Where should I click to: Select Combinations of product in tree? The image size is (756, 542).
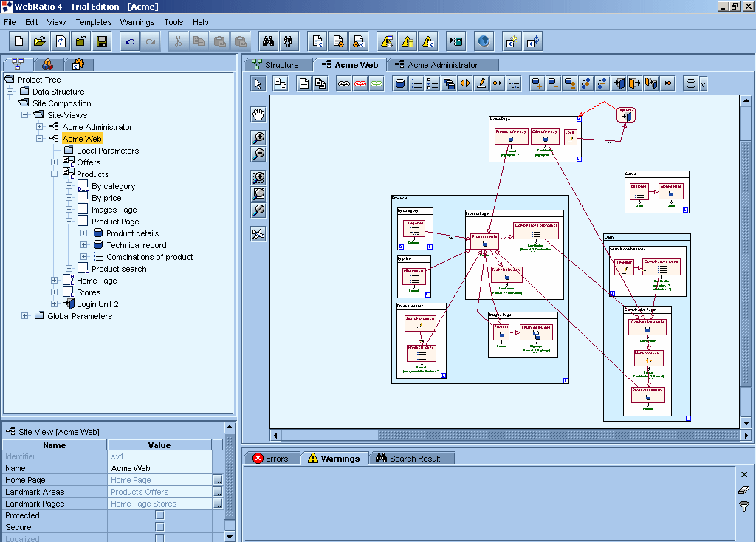pos(149,257)
